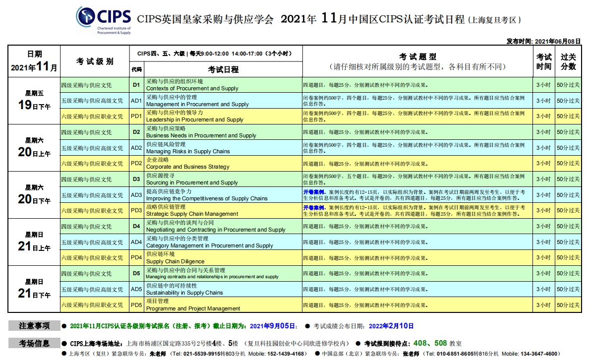Click the '考试级别' column header
The height and width of the screenshot is (364, 589).
pyautogui.click(x=95, y=61)
